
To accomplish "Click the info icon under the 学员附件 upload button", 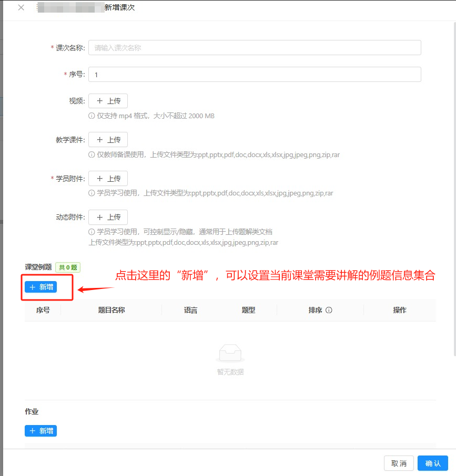I will click(x=92, y=193).
